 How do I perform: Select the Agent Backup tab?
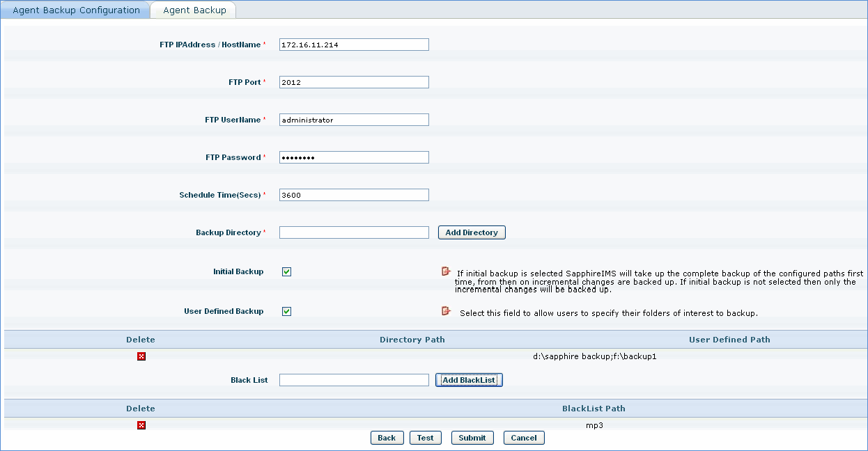pos(194,10)
